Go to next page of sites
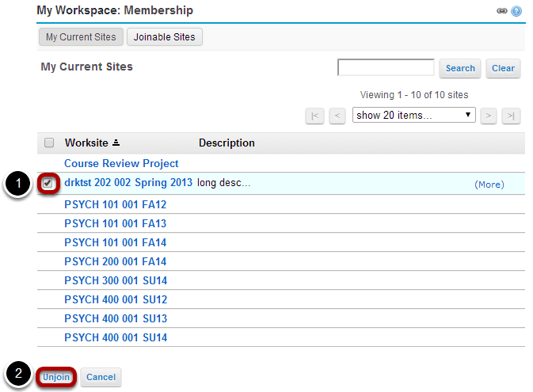This screenshot has width=533, height=392. click(489, 116)
